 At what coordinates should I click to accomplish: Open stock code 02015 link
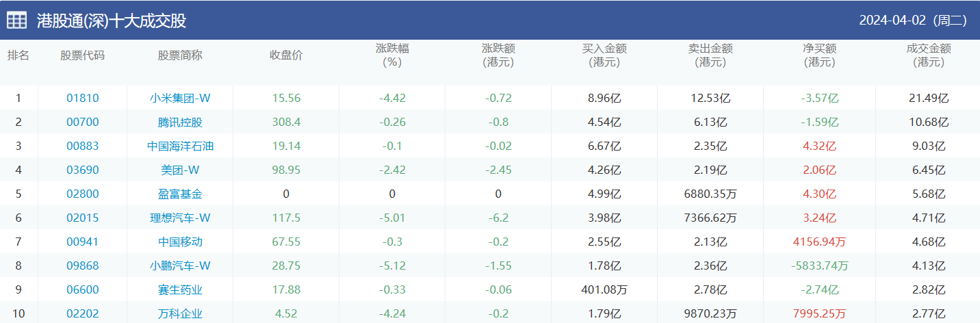pyautogui.click(x=83, y=218)
